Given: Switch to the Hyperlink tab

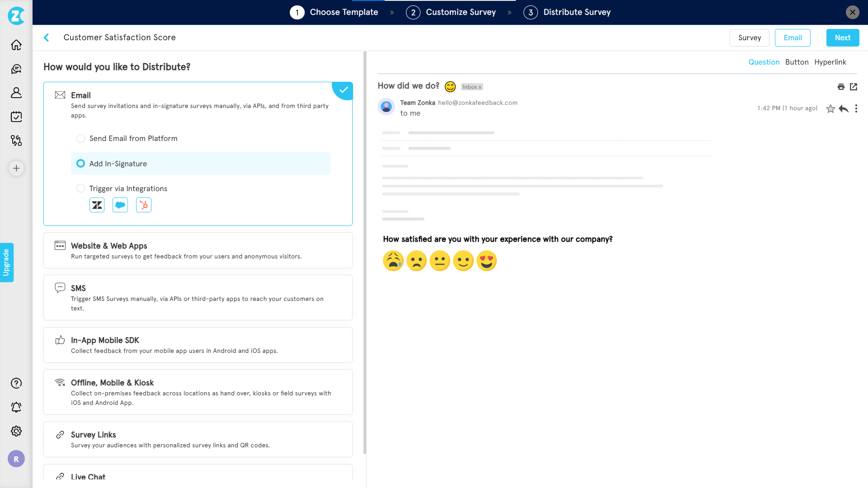Looking at the screenshot, I should [x=830, y=62].
